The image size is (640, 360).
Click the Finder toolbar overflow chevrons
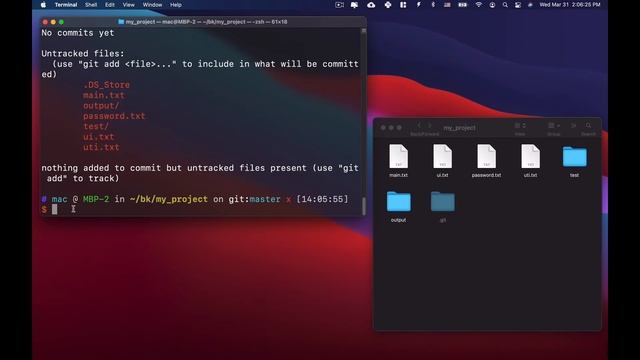pos(573,126)
